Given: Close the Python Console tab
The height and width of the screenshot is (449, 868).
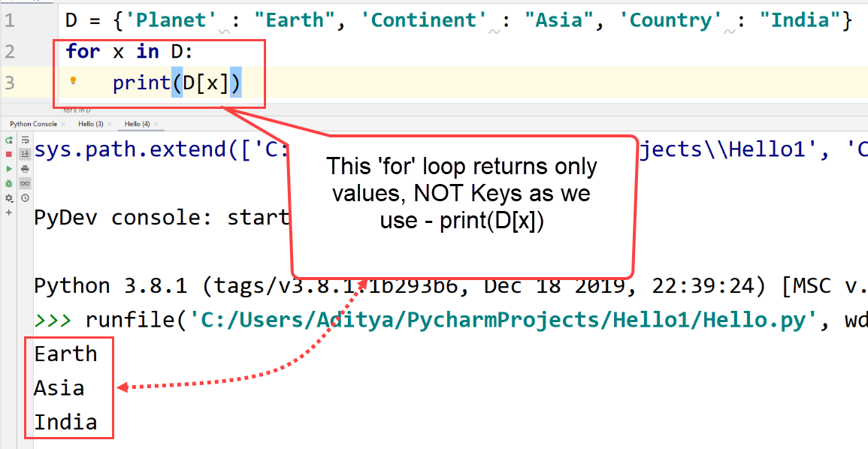Looking at the screenshot, I should 63,124.
